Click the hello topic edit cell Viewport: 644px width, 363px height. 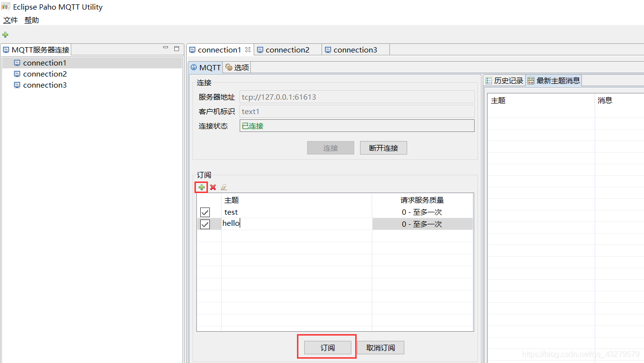pos(296,224)
